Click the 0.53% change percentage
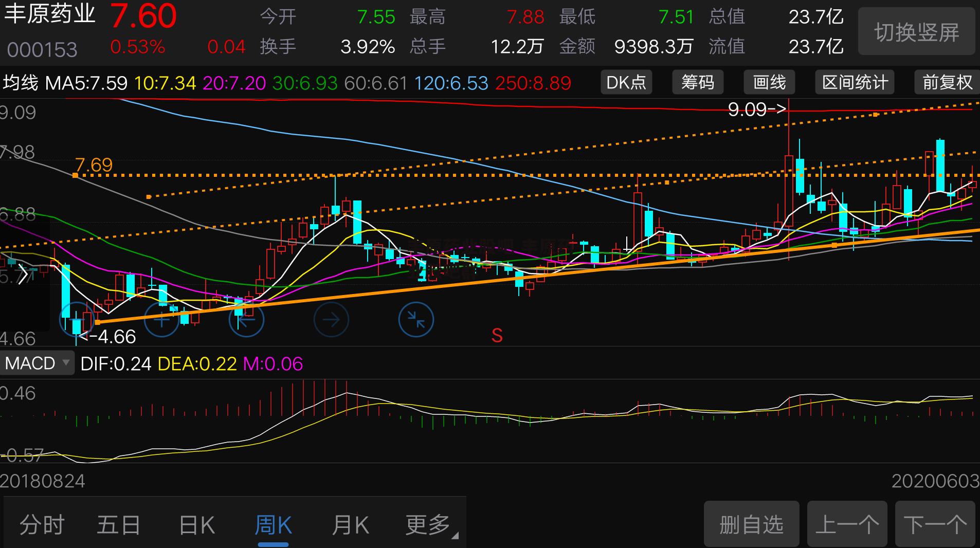The width and height of the screenshot is (980, 548). (138, 47)
